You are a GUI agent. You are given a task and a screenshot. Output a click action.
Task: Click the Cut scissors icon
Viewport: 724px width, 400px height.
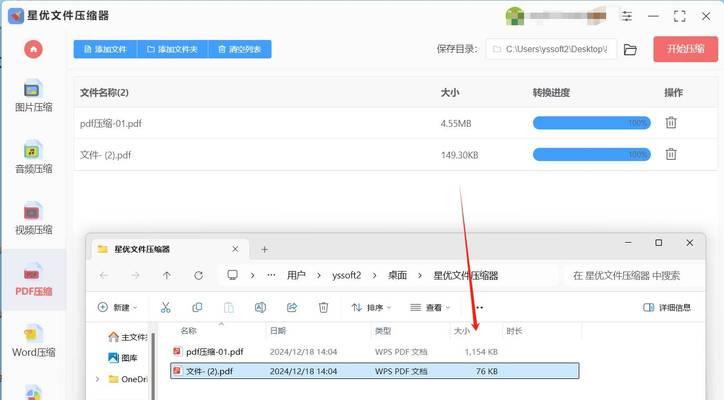[x=165, y=307]
